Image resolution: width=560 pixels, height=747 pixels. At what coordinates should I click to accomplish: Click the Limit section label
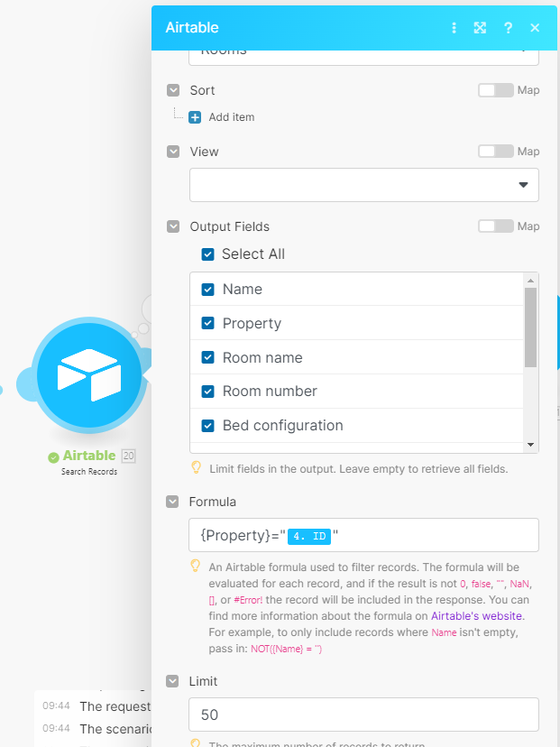[203, 681]
